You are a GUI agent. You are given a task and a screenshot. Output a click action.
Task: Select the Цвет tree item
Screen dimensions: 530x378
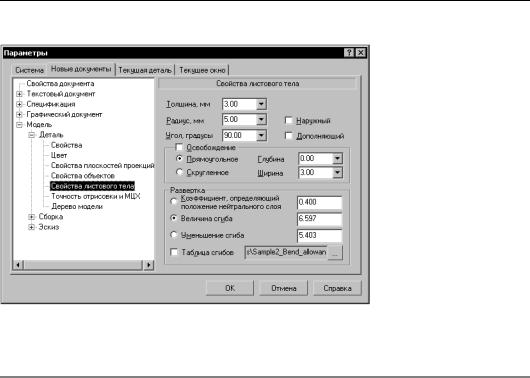click(59, 156)
